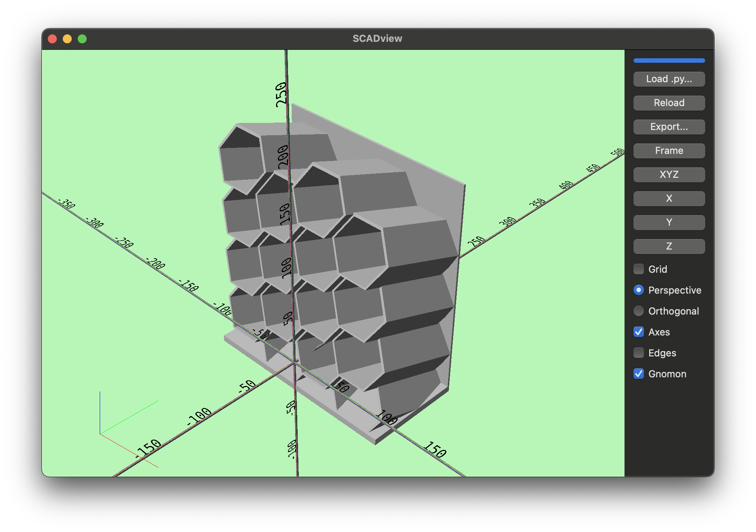
Task: Click the green fullscreen window button
Action: click(82, 39)
